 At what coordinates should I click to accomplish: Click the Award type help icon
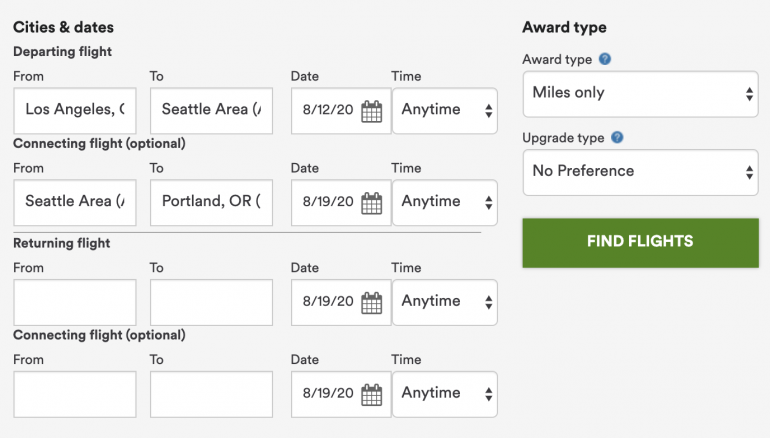click(x=605, y=59)
